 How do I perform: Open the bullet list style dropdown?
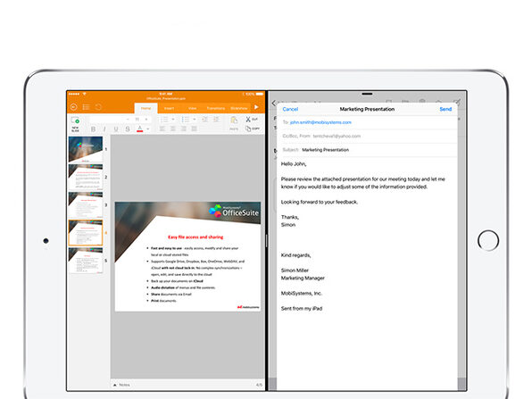(x=195, y=120)
